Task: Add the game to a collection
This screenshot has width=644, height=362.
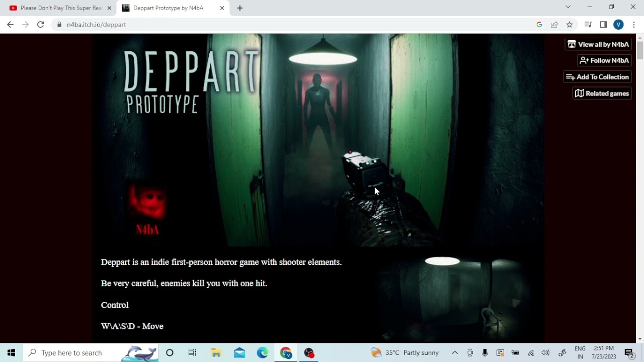Action: tap(598, 77)
